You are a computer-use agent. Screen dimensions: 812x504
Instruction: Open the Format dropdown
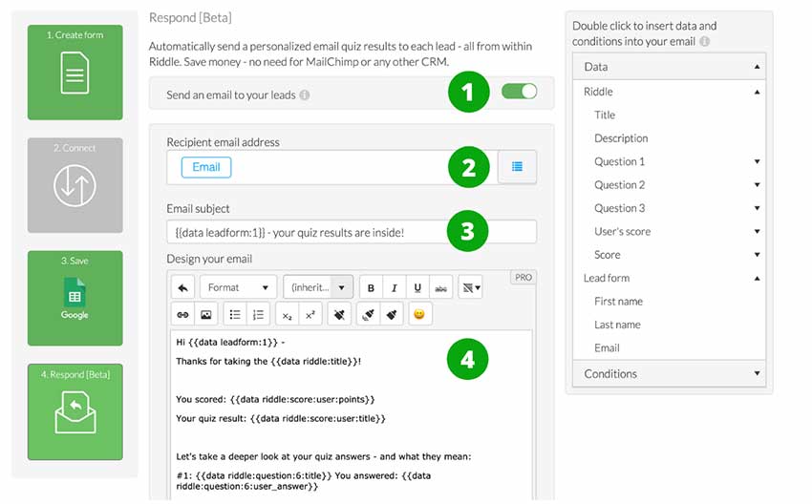click(238, 287)
